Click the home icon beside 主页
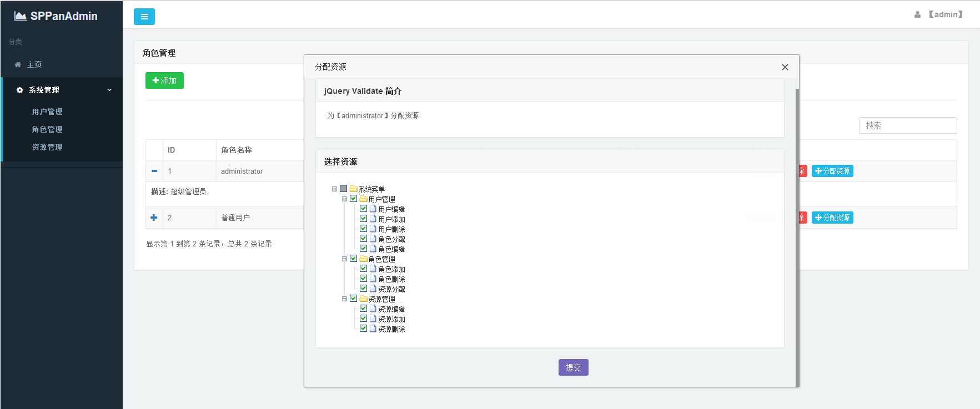The height and width of the screenshot is (409, 980). [x=18, y=64]
